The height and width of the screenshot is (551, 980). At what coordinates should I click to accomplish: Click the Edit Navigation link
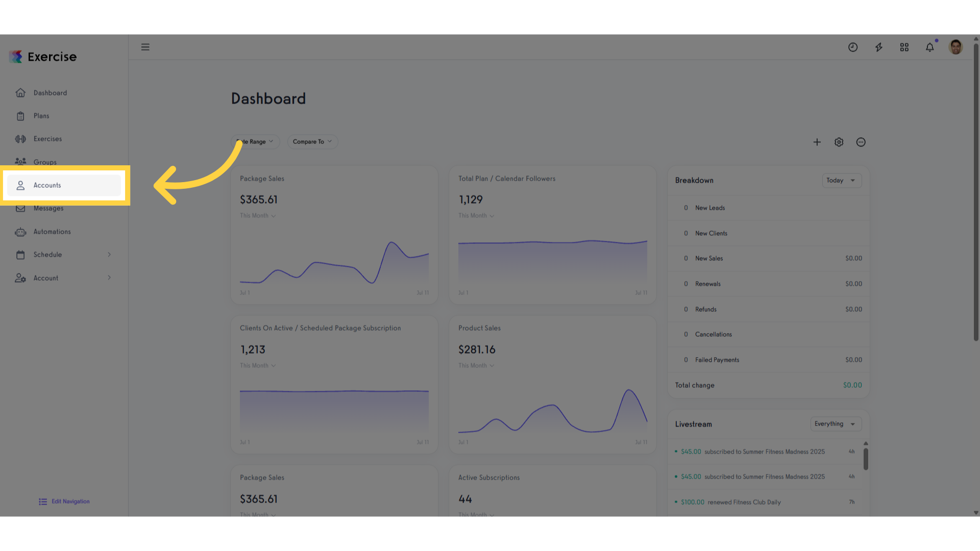click(64, 502)
